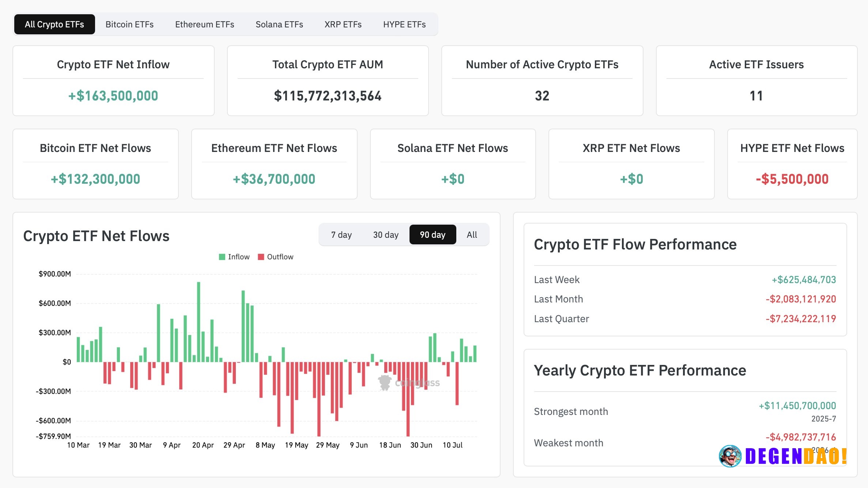The height and width of the screenshot is (488, 868).
Task: Click the Active ETF Issuers value 11
Action: (756, 96)
